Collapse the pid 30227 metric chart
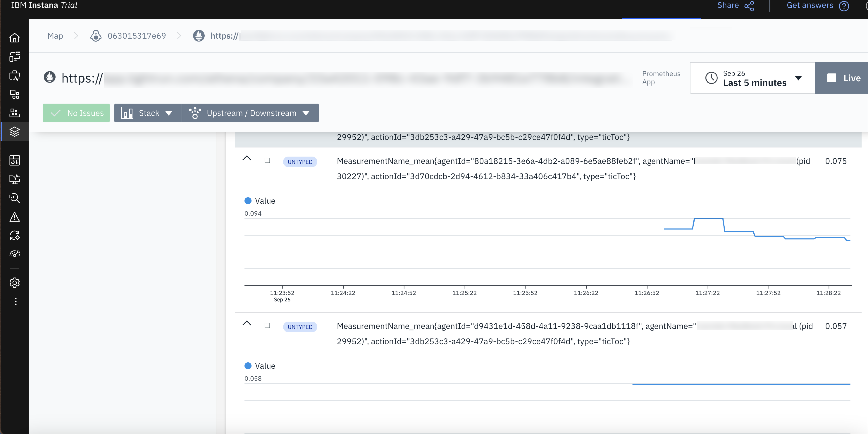This screenshot has width=868, height=434. click(x=247, y=158)
